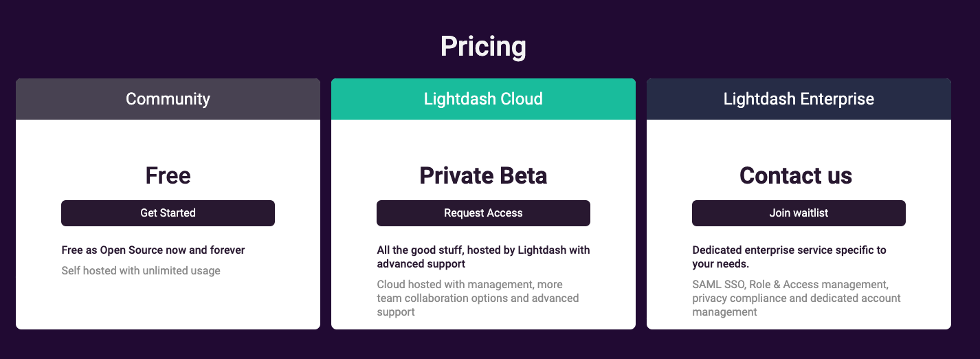Click the Private Beta heading
The image size is (980, 359).
(483, 175)
